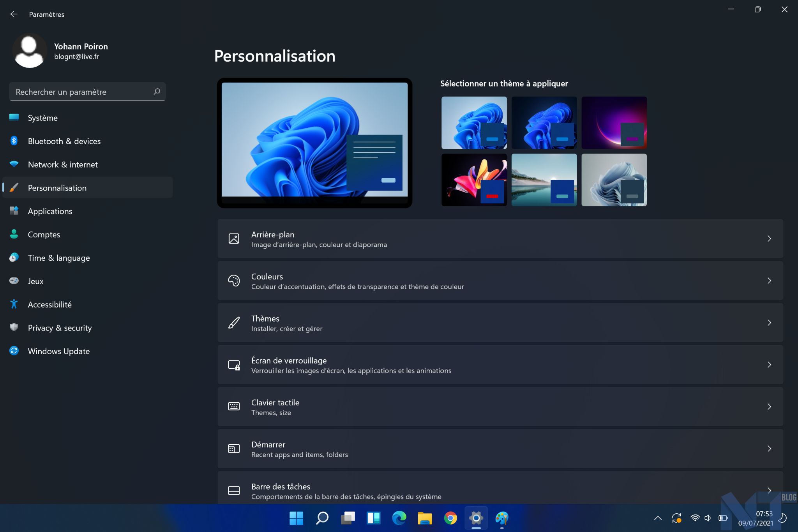Select Bluetooth & devices in the sidebar
Screen dimensions: 798x532
(64, 141)
